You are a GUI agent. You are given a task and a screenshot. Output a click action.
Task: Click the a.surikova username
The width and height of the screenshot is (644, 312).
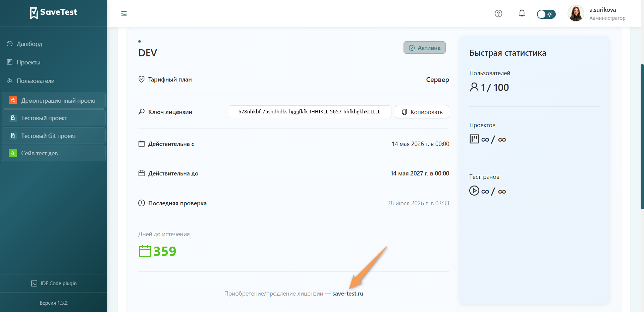point(602,10)
